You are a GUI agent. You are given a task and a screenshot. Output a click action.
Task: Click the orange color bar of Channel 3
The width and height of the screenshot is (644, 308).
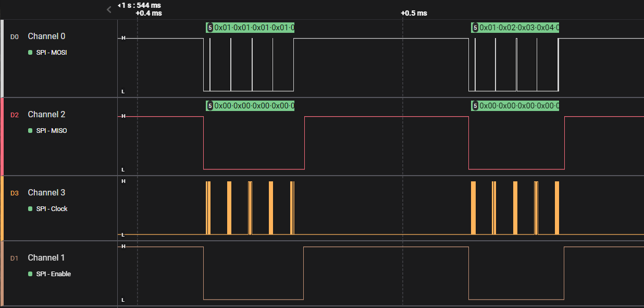(2, 208)
